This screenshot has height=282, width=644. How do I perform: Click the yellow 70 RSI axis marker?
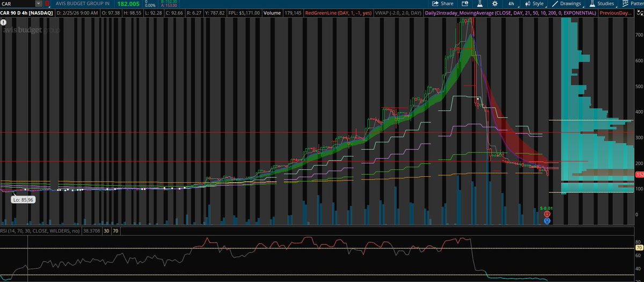[x=639, y=248]
